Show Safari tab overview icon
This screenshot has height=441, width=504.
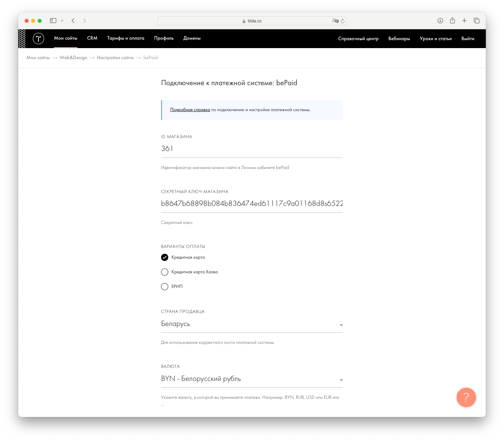point(476,20)
